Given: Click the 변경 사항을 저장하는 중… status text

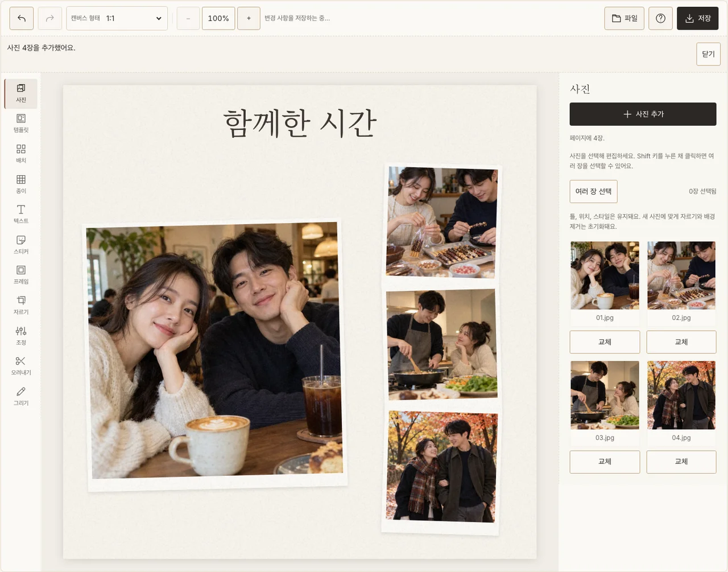Looking at the screenshot, I should pos(297,18).
